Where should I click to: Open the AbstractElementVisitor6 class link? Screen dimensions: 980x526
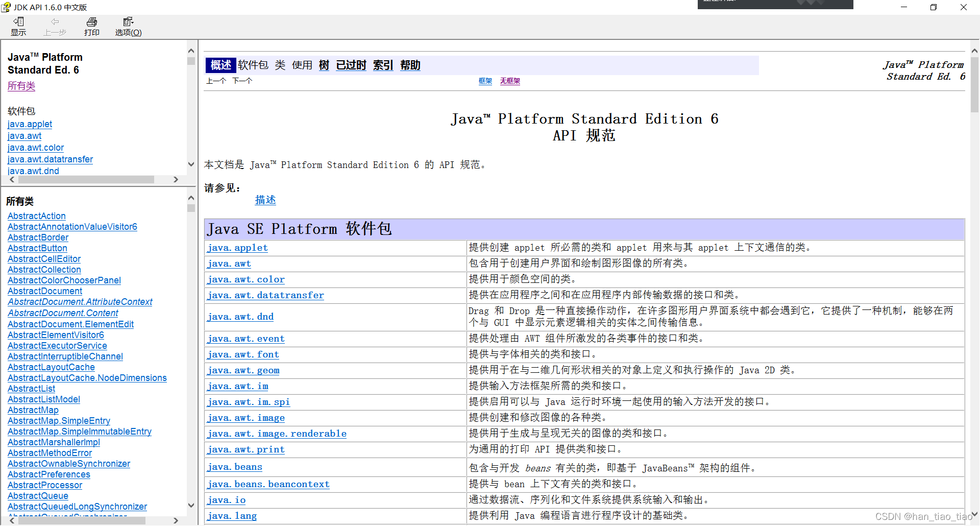coord(56,335)
